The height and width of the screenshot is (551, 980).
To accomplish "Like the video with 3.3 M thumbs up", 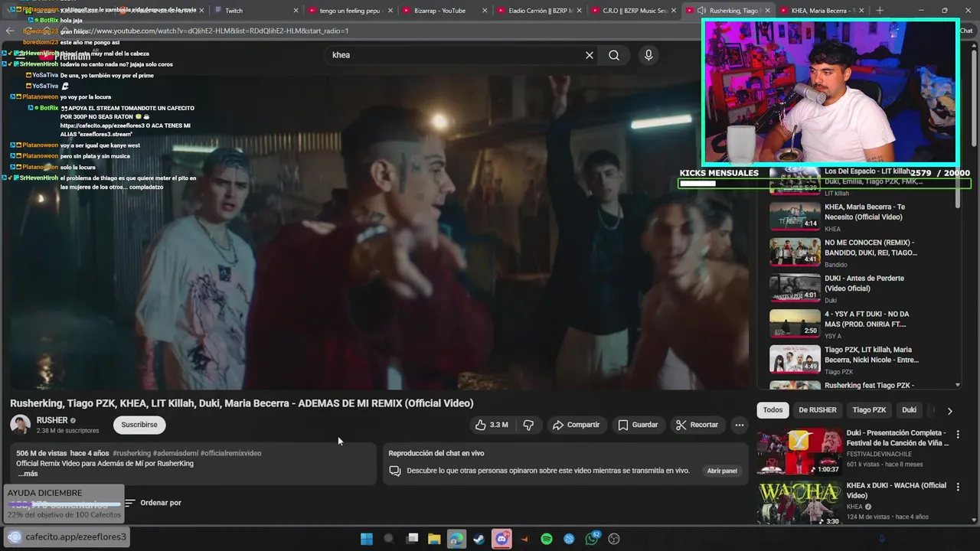I will pyautogui.click(x=491, y=425).
